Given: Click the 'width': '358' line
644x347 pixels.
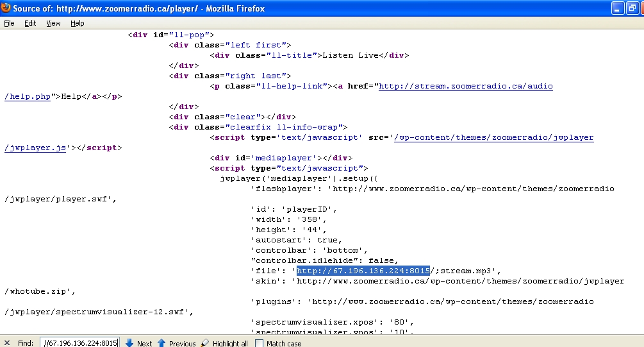Looking at the screenshot, I should click(x=289, y=219).
